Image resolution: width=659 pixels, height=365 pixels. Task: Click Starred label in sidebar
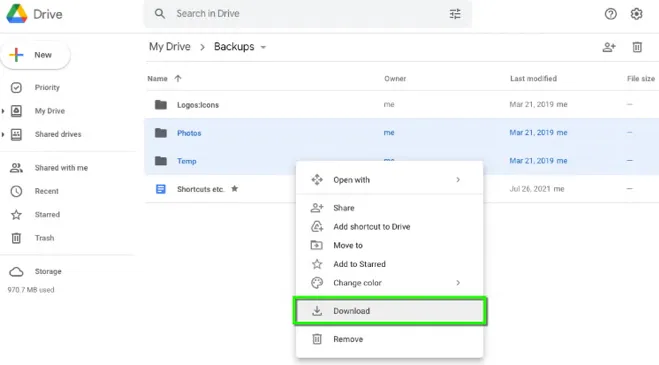47,215
